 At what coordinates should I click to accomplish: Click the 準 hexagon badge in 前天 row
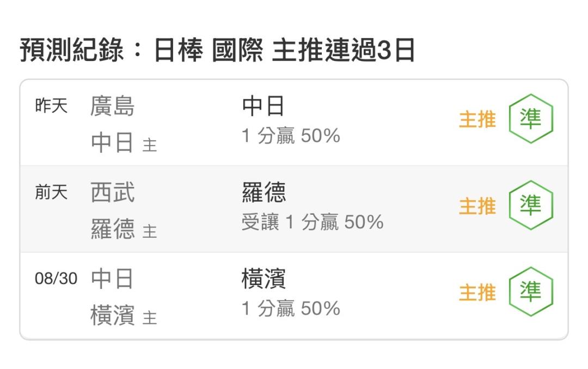(x=531, y=205)
